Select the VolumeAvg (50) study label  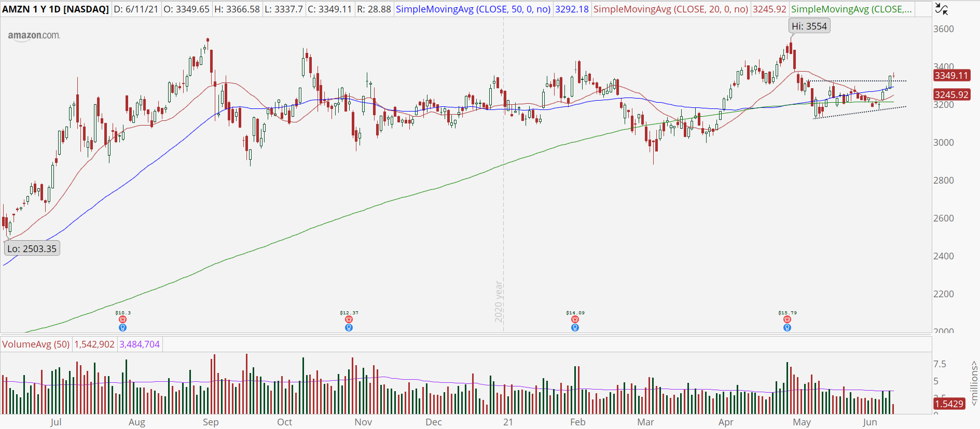(36, 344)
